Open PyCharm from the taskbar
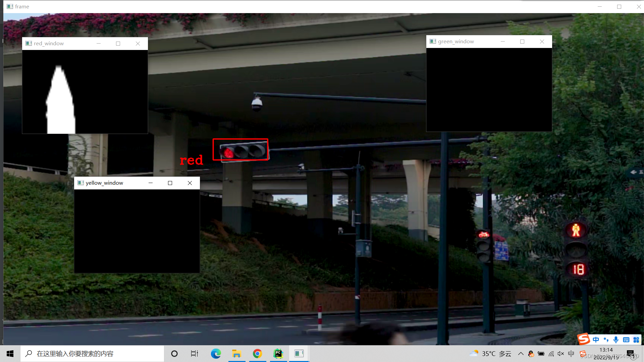 pyautogui.click(x=278, y=354)
